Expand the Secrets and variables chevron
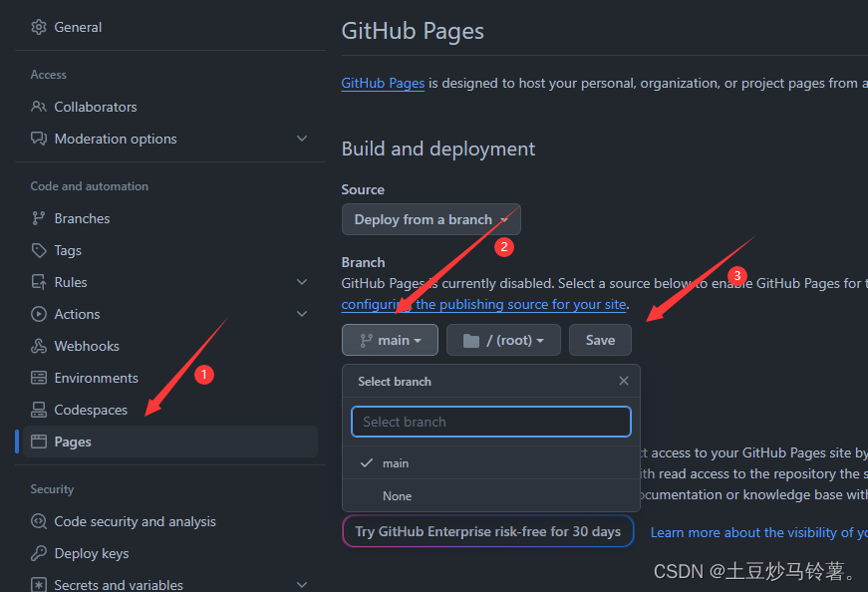The image size is (868, 592). pos(302,585)
